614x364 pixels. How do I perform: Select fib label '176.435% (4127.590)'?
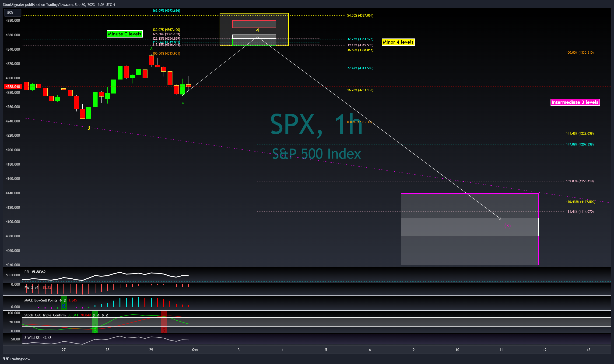tap(580, 202)
